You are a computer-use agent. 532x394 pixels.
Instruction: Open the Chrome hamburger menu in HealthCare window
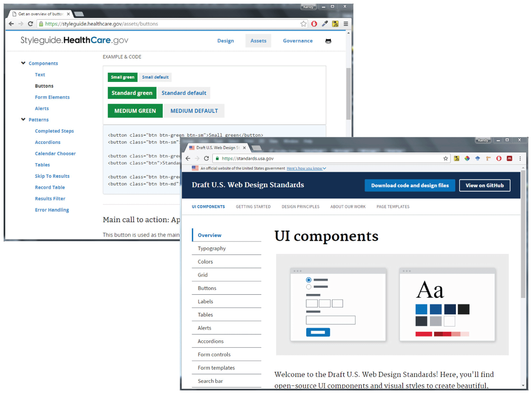tap(345, 24)
